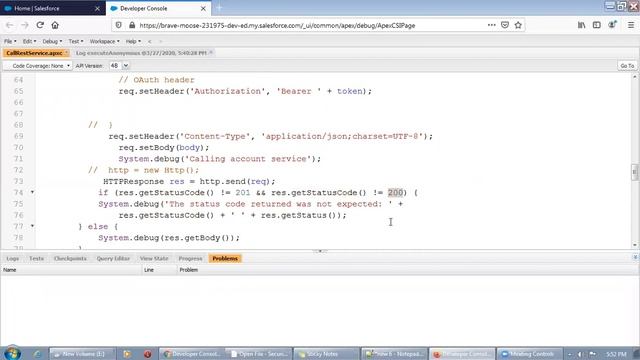Screen dimensions: 640x360
Task: Click the highlighted 200 on line 74
Action: 395,193
